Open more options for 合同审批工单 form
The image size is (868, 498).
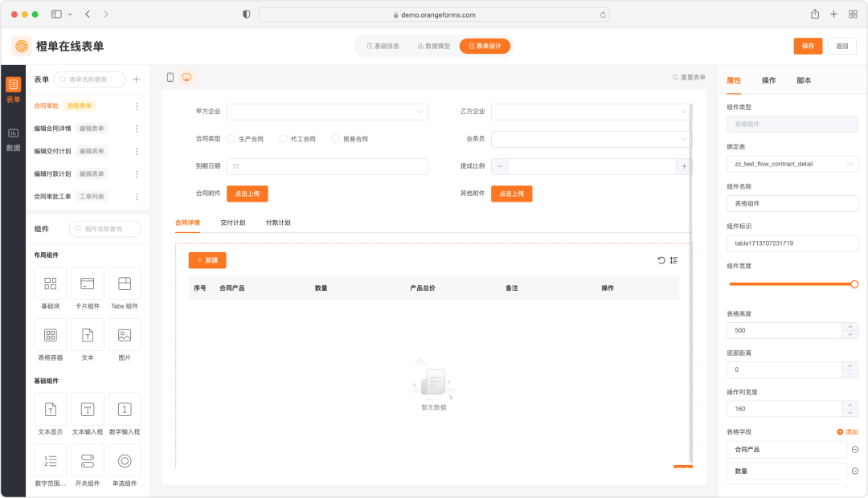(137, 197)
